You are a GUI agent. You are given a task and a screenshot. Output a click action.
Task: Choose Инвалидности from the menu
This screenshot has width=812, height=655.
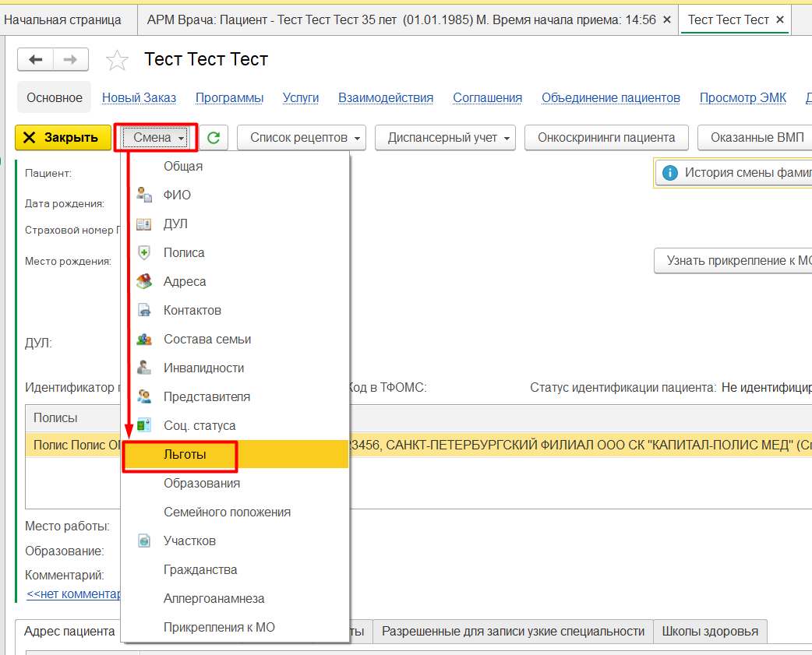pos(203,368)
